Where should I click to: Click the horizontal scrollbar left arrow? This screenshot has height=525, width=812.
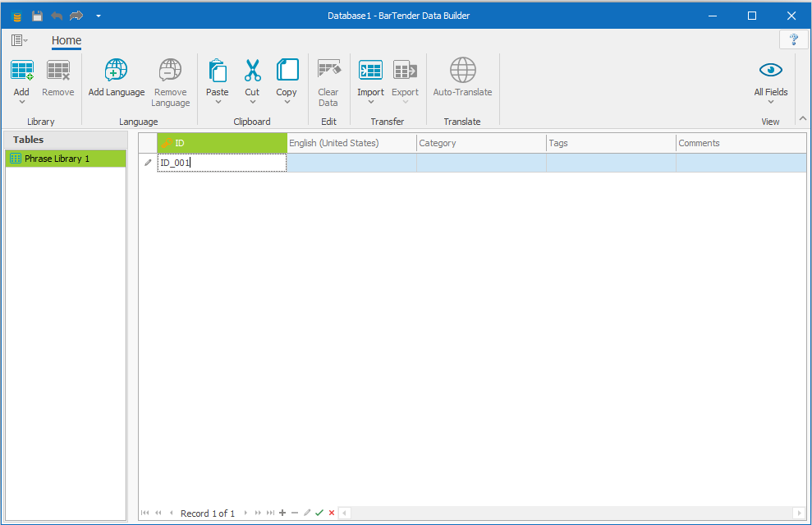point(344,513)
